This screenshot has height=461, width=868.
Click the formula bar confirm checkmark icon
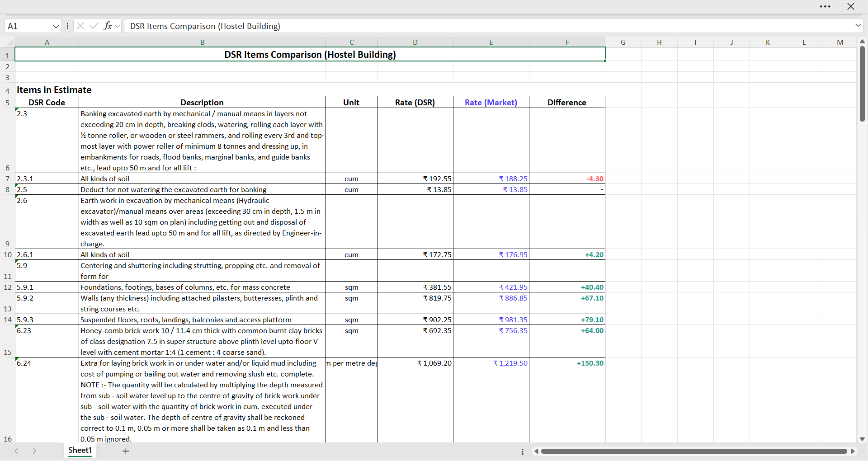pyautogui.click(x=94, y=26)
